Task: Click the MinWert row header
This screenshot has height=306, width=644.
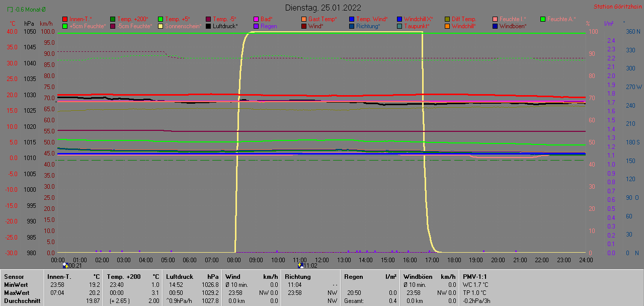Action: point(15,285)
